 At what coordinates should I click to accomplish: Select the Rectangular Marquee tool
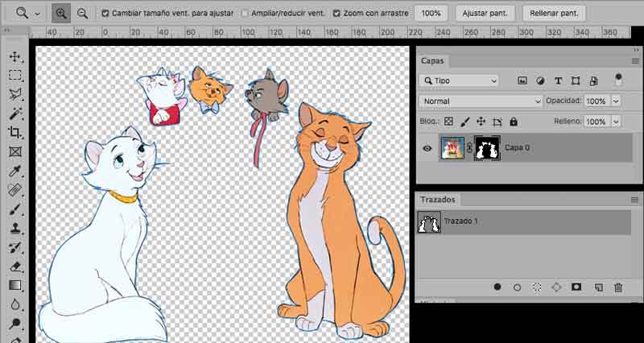(x=14, y=76)
